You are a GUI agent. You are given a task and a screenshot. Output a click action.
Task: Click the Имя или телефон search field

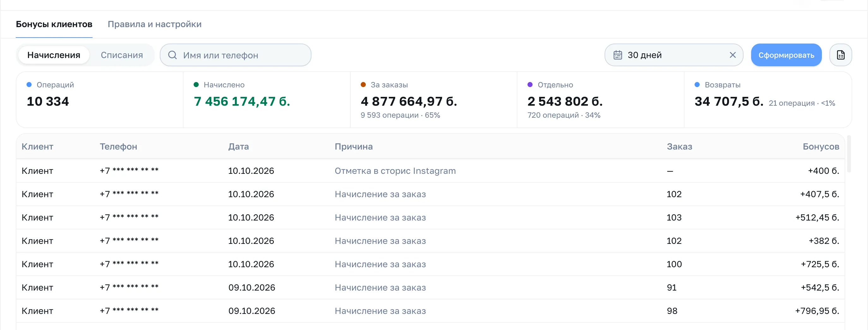pos(236,55)
